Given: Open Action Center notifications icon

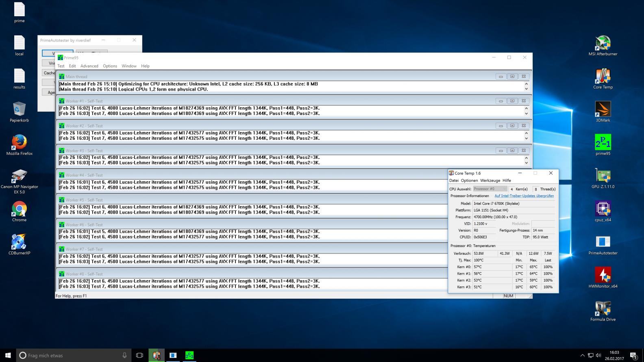Looking at the screenshot, I should tap(633, 355).
